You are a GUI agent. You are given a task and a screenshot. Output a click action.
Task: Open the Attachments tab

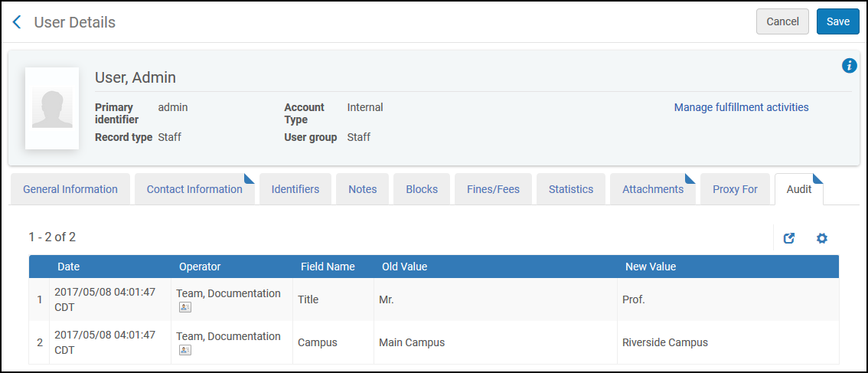[653, 189]
